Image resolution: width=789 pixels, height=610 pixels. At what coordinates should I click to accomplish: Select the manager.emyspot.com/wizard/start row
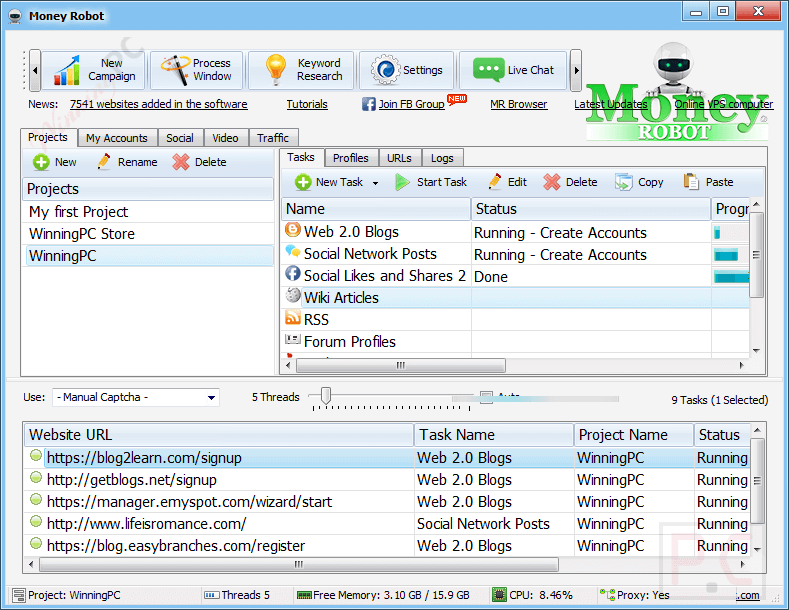point(386,502)
